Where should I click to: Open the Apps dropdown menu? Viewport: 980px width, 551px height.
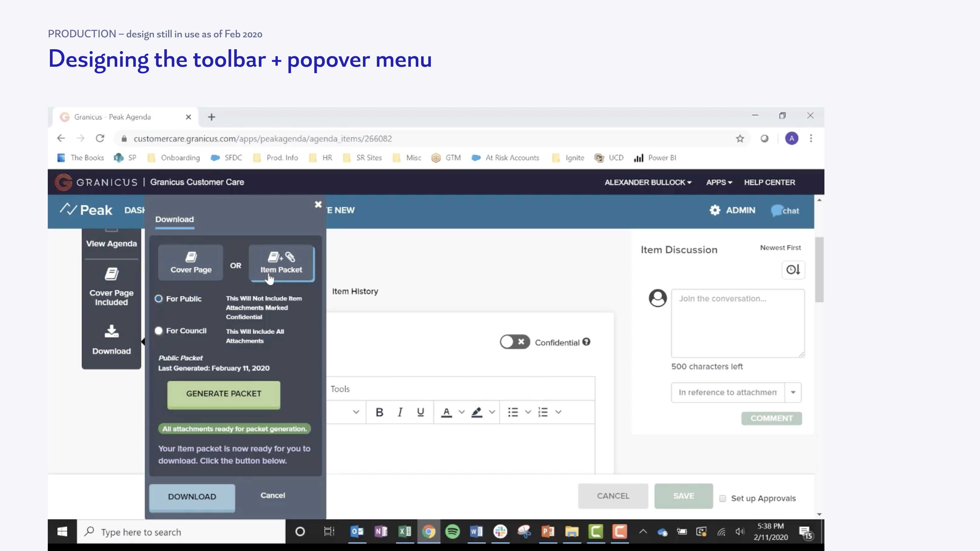coord(719,182)
